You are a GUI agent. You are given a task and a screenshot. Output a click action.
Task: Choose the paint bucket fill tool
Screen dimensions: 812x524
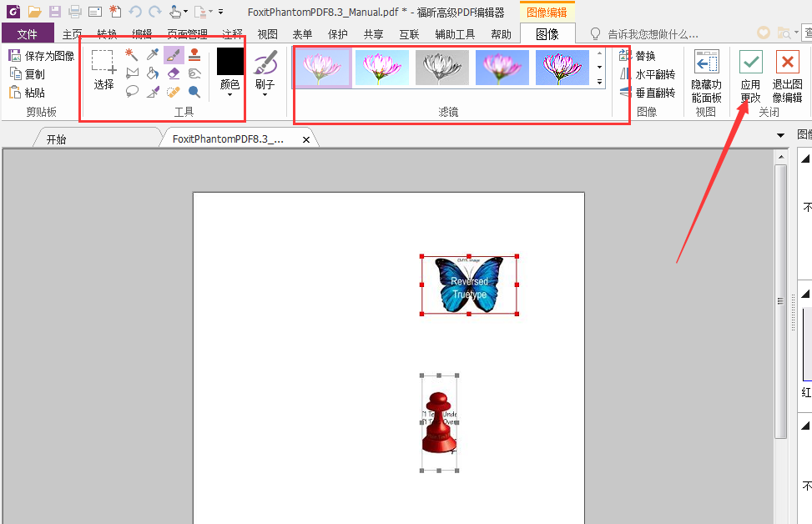(153, 73)
